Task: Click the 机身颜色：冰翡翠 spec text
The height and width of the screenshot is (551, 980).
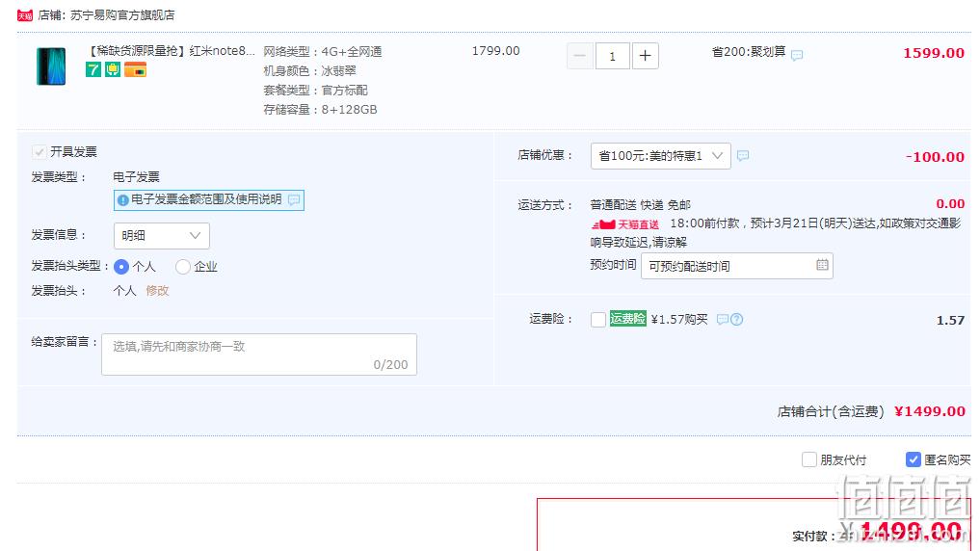Action: point(309,70)
